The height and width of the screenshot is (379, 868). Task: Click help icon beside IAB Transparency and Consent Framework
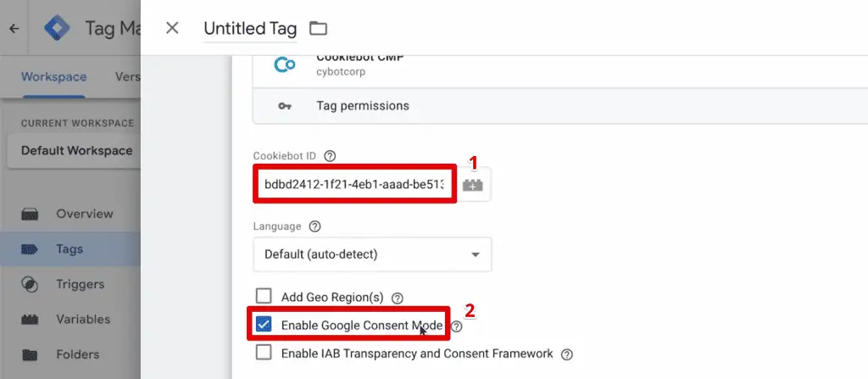[x=566, y=354]
